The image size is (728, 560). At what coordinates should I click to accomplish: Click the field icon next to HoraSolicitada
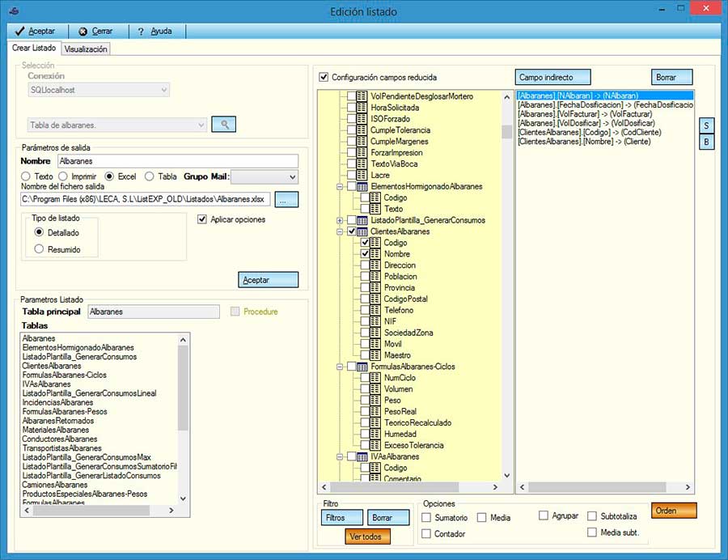(x=362, y=108)
